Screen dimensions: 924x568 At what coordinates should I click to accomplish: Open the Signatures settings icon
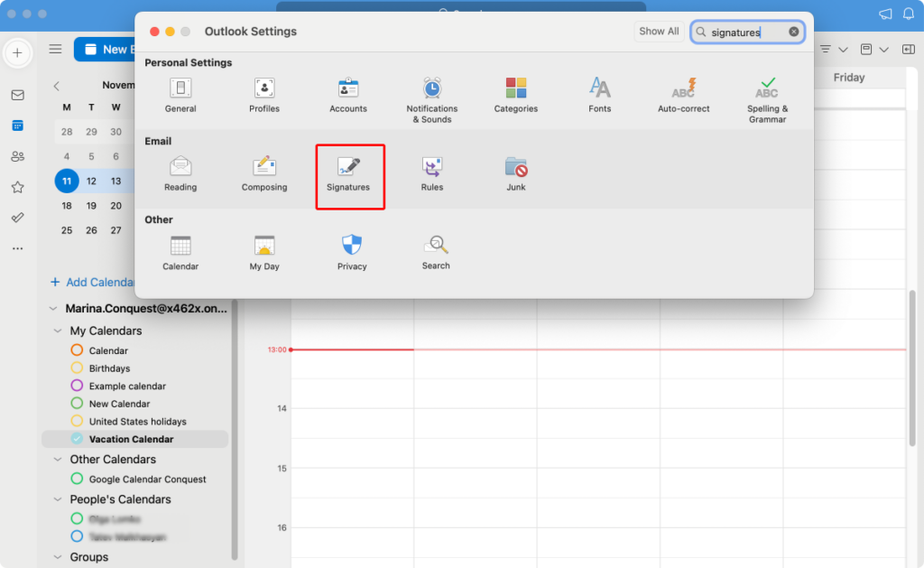coord(348,167)
